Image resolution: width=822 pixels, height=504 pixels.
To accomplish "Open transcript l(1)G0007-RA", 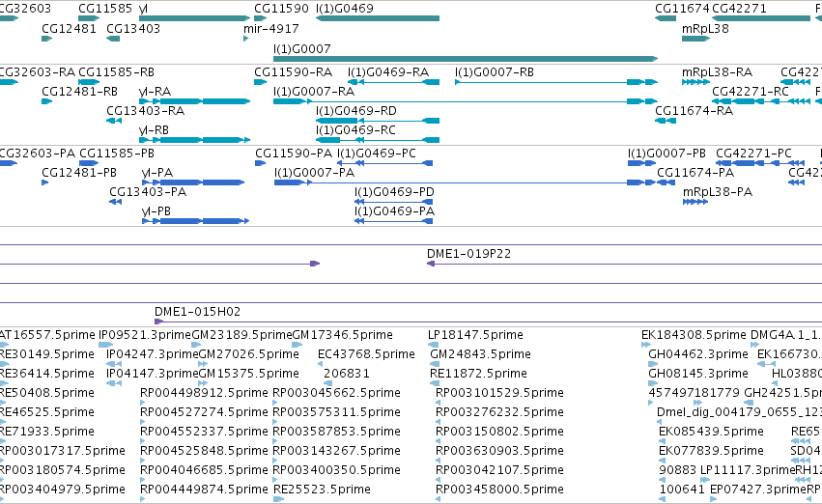I will tap(466, 101).
